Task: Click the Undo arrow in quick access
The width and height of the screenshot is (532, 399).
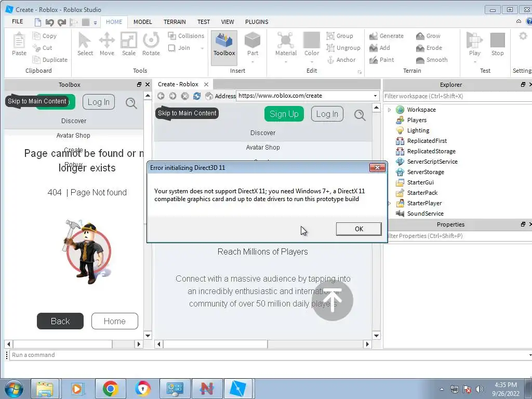Action: (49, 22)
